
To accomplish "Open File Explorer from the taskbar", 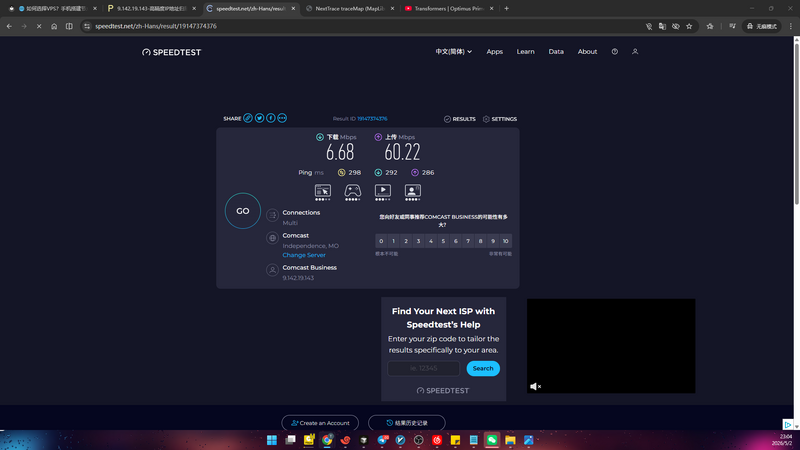I will (510, 440).
